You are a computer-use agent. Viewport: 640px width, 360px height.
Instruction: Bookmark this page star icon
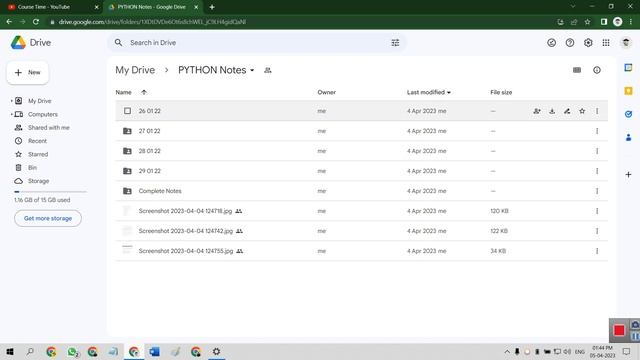coord(587,22)
